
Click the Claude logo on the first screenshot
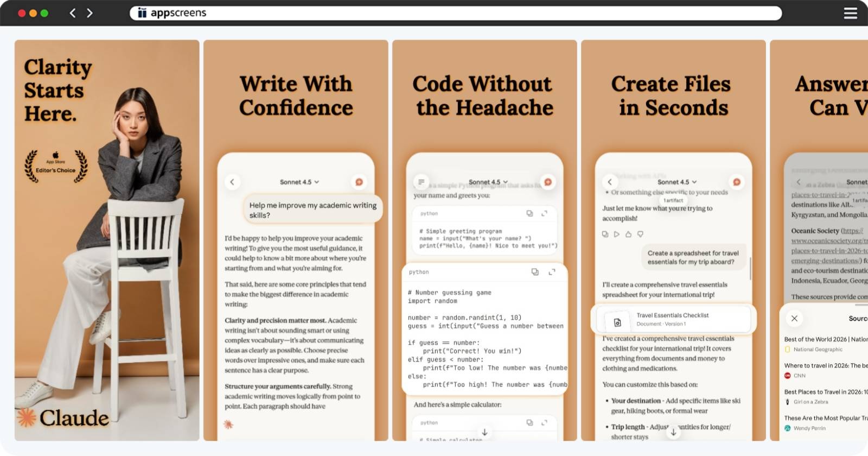tap(63, 417)
